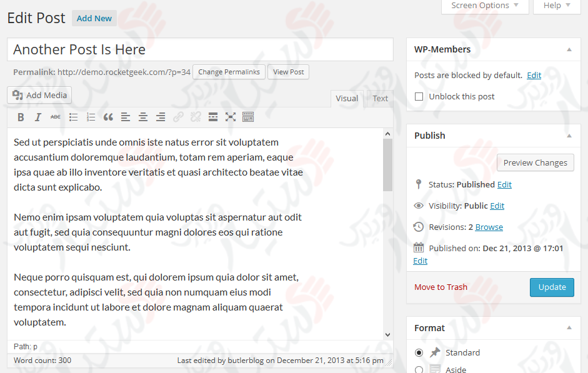Browse the post revisions
Image resolution: width=588 pixels, height=373 pixels.
click(489, 227)
